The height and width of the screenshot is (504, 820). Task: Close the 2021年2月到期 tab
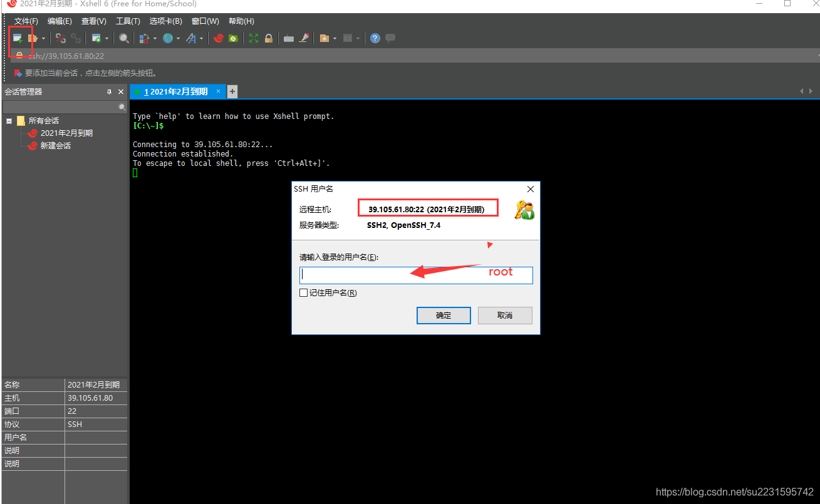point(219,91)
